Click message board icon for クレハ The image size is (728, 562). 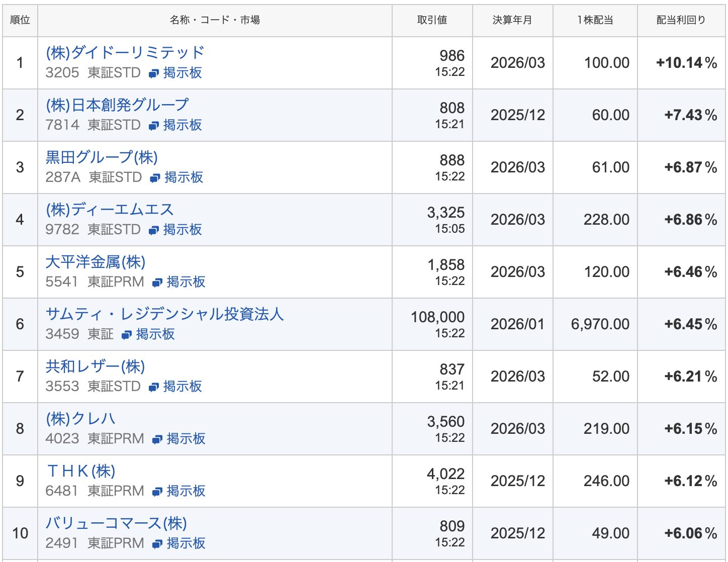pos(157,440)
